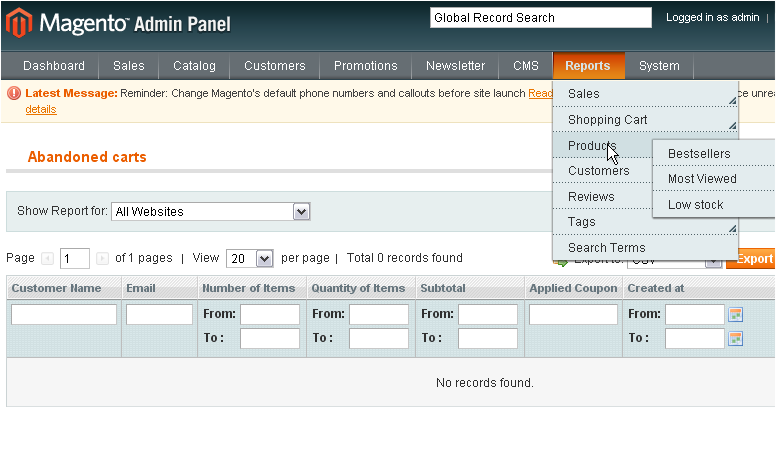
Task: Click the orange Export button
Action: (x=753, y=259)
